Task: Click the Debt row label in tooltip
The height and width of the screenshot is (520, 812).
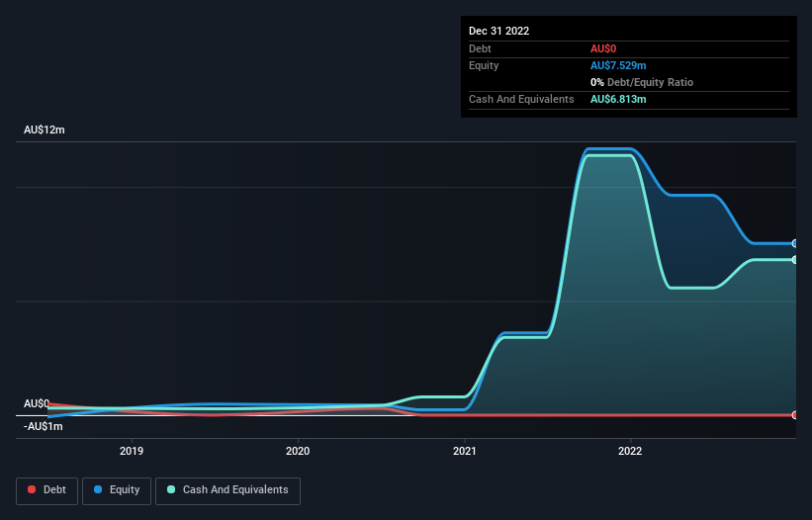Action: (480, 48)
